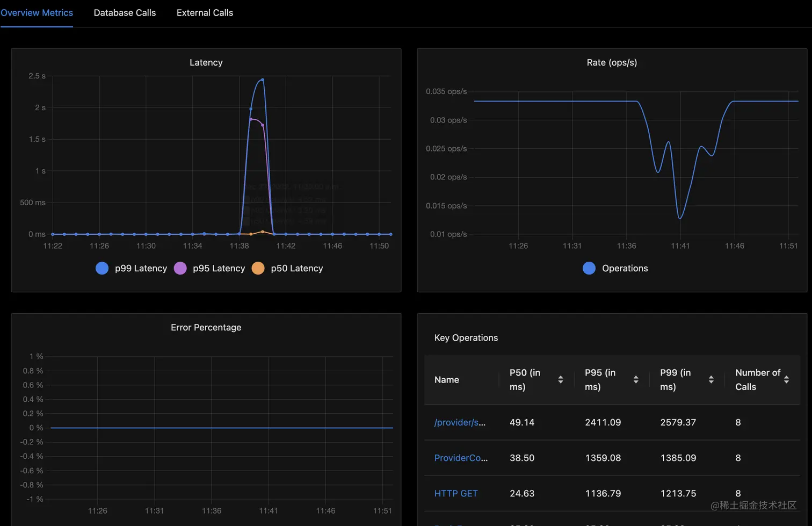Sort the table by P99 latency

tap(713, 379)
